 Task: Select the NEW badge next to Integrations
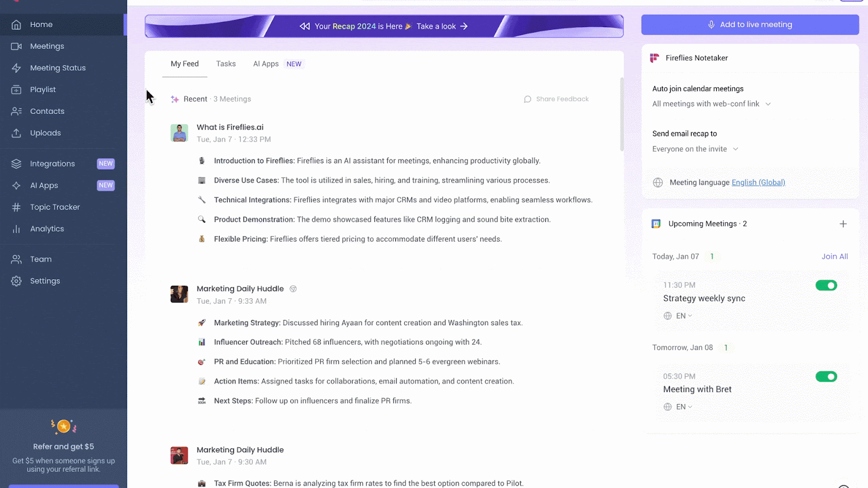(x=106, y=164)
